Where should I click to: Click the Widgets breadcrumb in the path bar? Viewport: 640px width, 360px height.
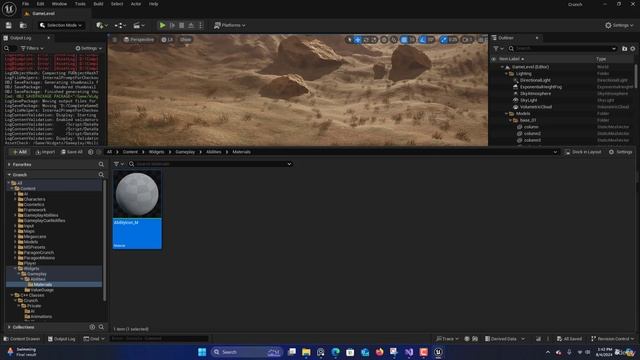pos(156,152)
